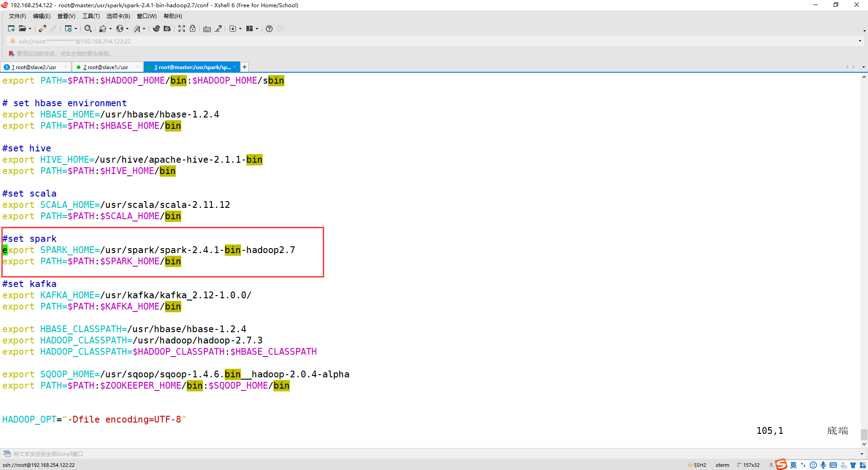Select the Find text tool

[89, 28]
